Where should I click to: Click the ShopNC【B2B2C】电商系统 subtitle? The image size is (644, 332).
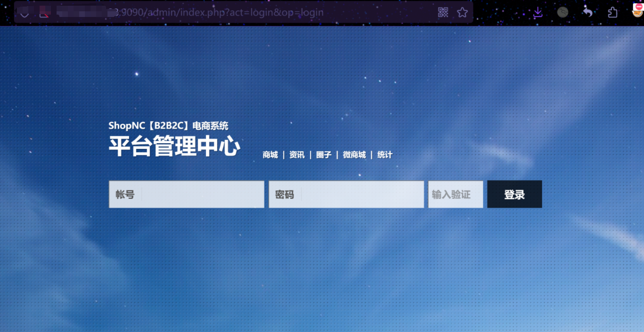[x=168, y=126]
